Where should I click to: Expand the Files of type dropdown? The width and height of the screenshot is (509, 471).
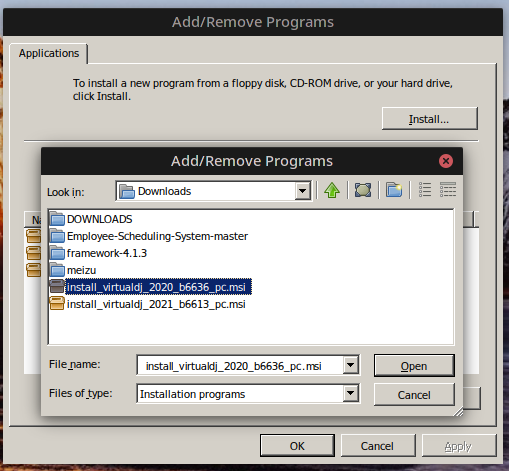351,394
